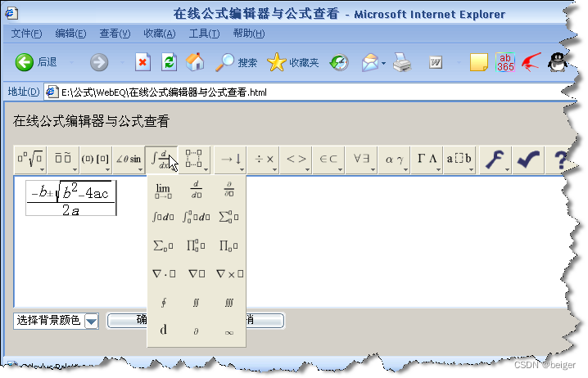Screen dimensions: 588x378
Task: Insert the contour integral symbol
Action: pyautogui.click(x=164, y=303)
